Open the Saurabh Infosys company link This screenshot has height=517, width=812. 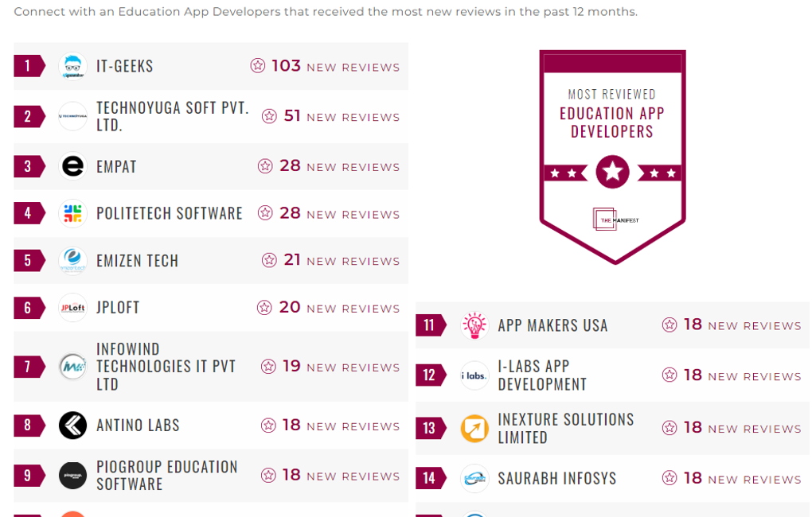[557, 479]
